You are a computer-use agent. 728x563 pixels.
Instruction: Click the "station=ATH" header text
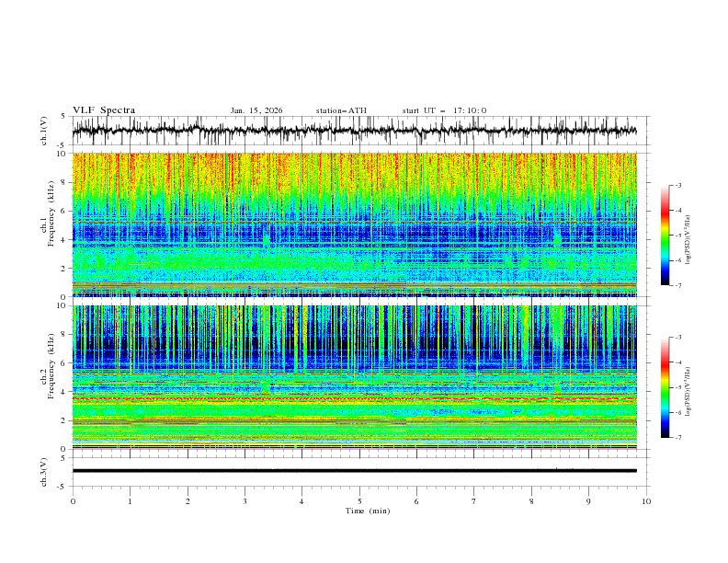(341, 110)
